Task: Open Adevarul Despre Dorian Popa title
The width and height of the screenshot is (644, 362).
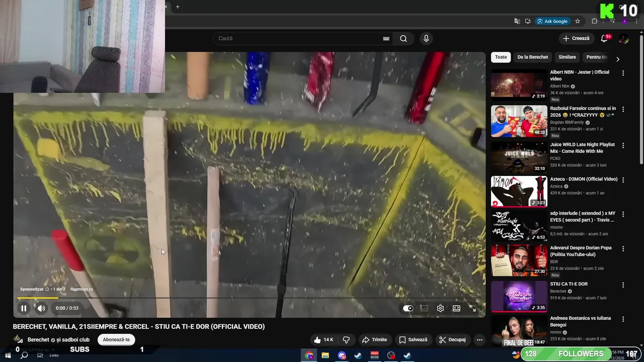Action: pyautogui.click(x=581, y=251)
